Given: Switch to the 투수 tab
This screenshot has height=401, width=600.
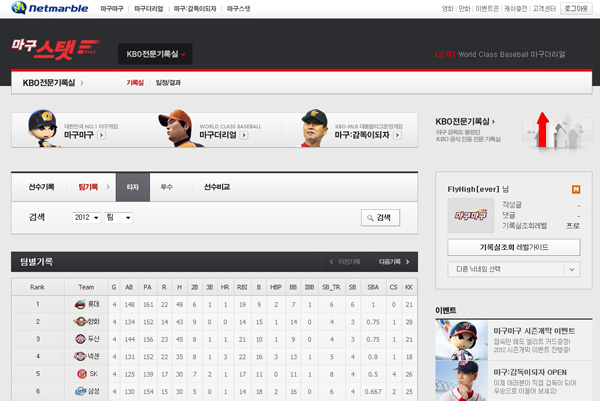Looking at the screenshot, I should [x=167, y=187].
